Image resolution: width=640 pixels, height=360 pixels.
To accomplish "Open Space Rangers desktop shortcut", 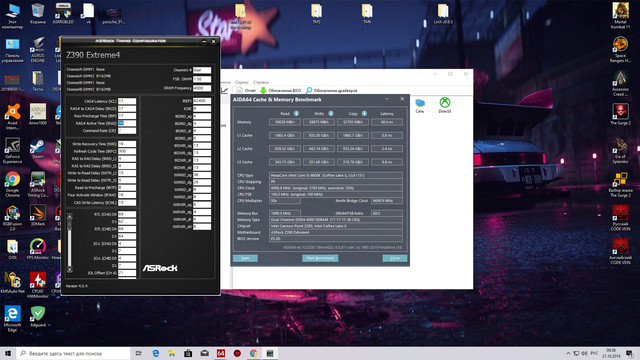I will [620, 49].
